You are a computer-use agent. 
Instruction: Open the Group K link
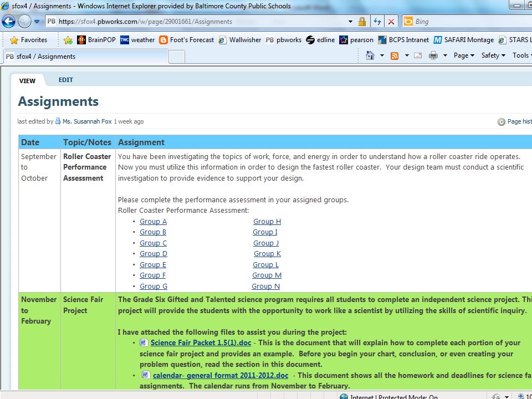(x=267, y=254)
